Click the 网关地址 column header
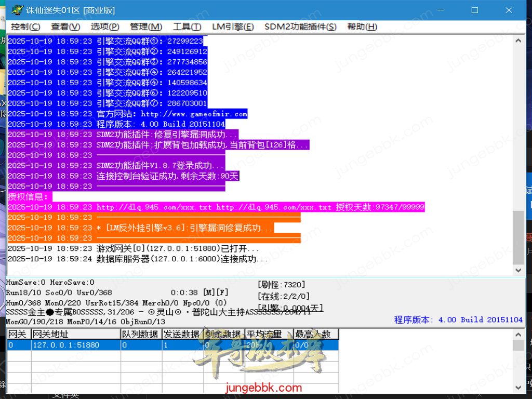The image size is (532, 399). 75,334
